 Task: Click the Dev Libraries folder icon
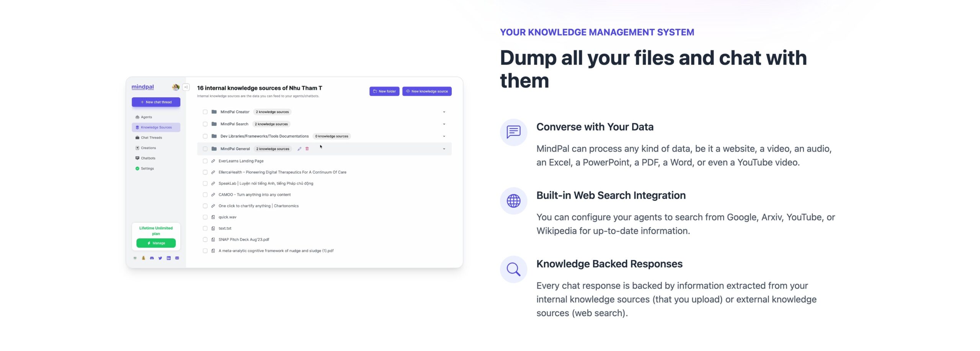(214, 137)
